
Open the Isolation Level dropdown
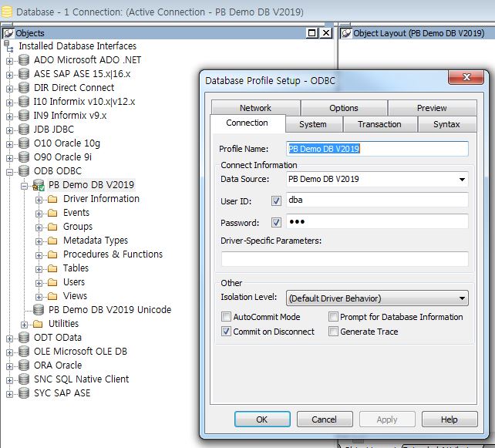pos(462,298)
